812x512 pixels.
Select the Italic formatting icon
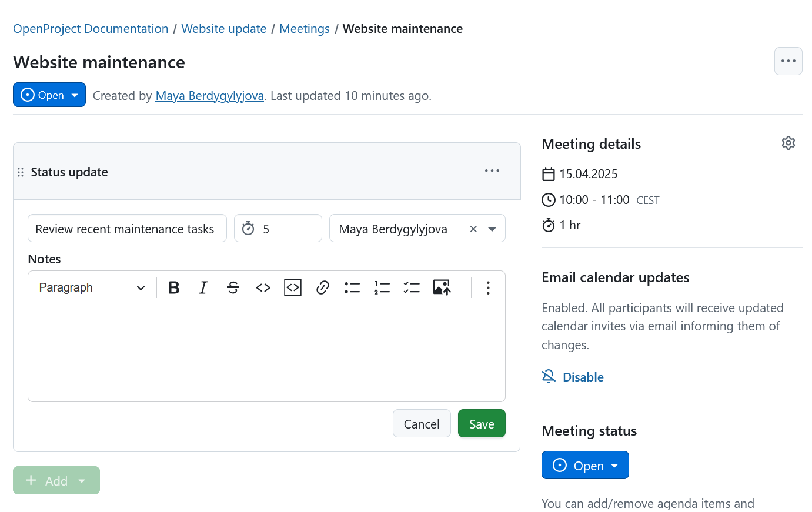(x=203, y=287)
